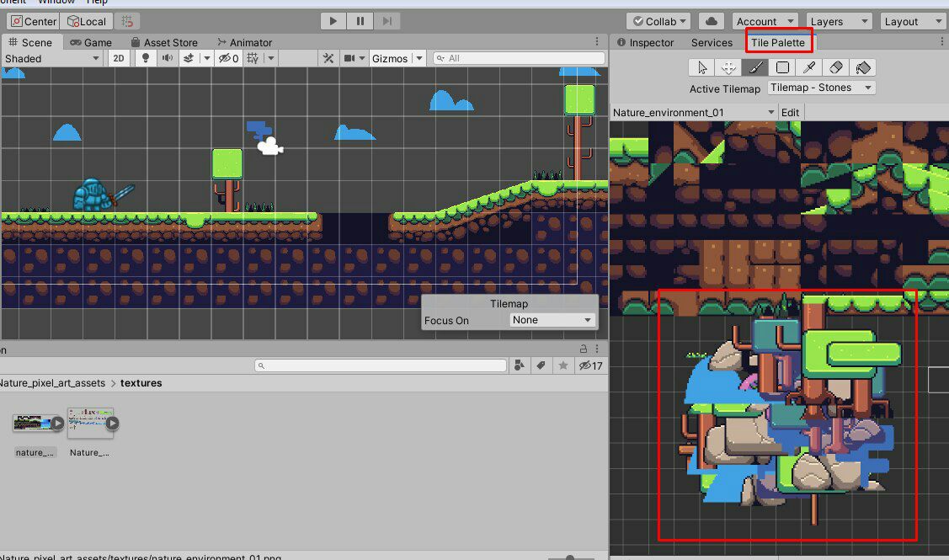Click the Scene search field showing All
The height and width of the screenshot is (560, 949).
pos(520,58)
